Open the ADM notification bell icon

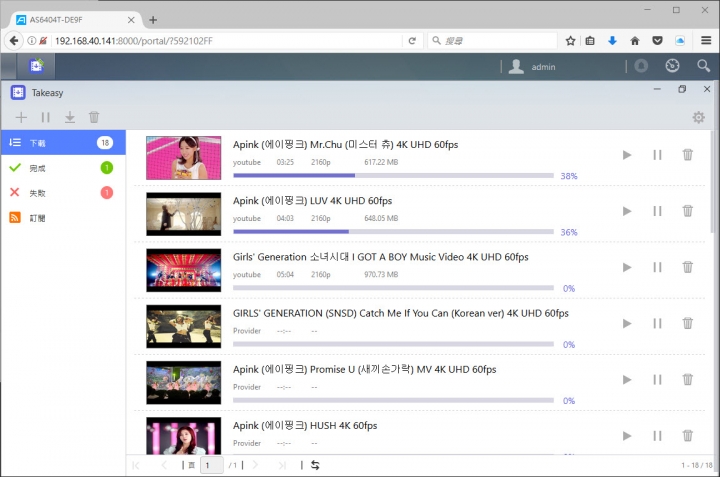coord(641,66)
